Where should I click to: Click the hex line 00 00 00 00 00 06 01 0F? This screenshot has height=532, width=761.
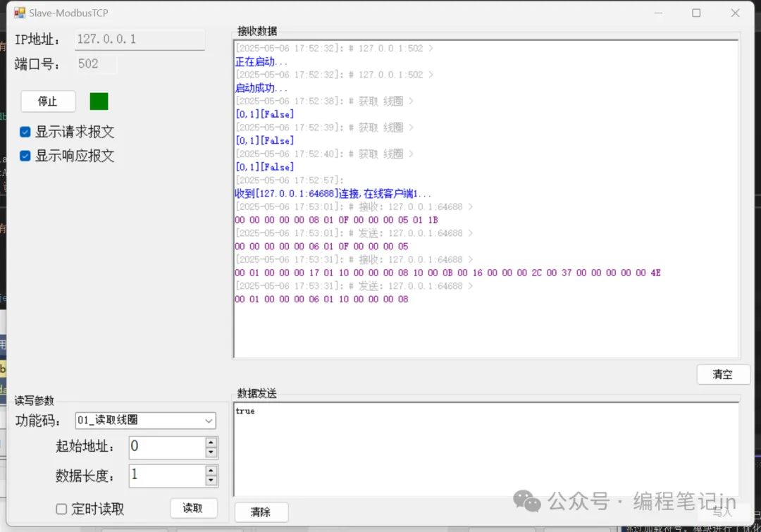(321, 246)
